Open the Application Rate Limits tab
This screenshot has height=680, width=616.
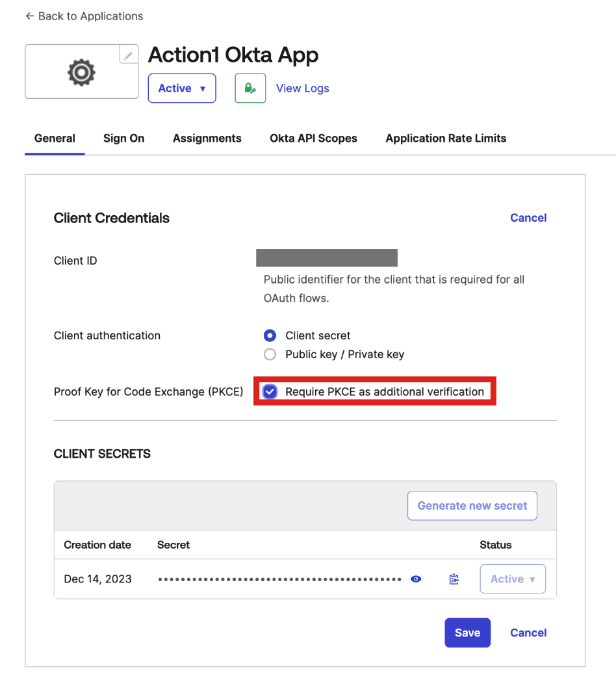[445, 138]
